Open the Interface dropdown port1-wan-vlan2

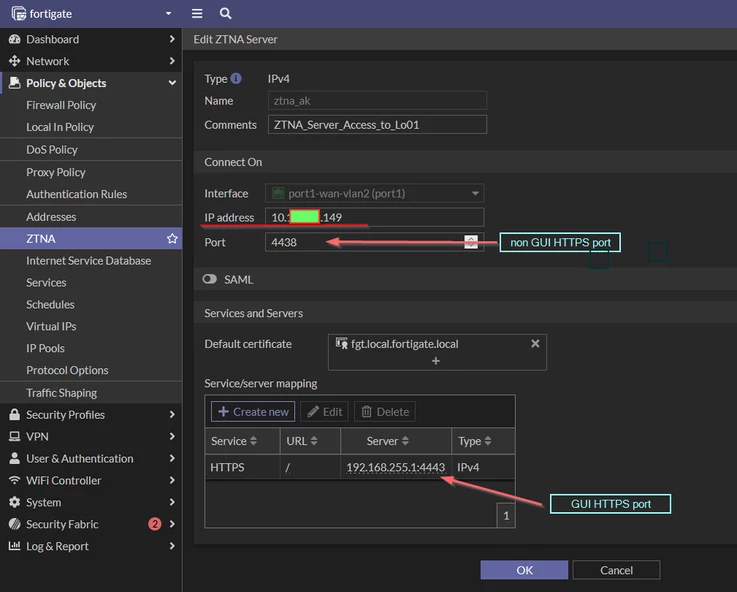point(375,193)
